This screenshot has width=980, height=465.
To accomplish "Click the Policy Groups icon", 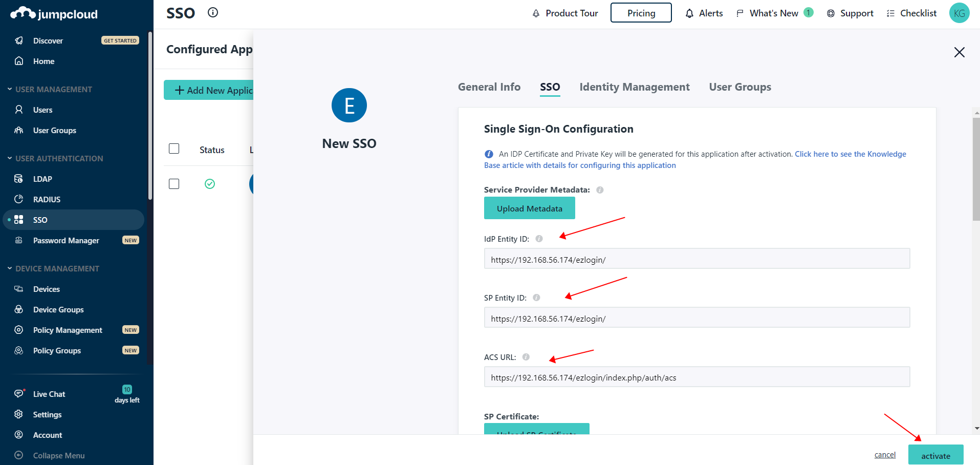I will pyautogui.click(x=19, y=350).
